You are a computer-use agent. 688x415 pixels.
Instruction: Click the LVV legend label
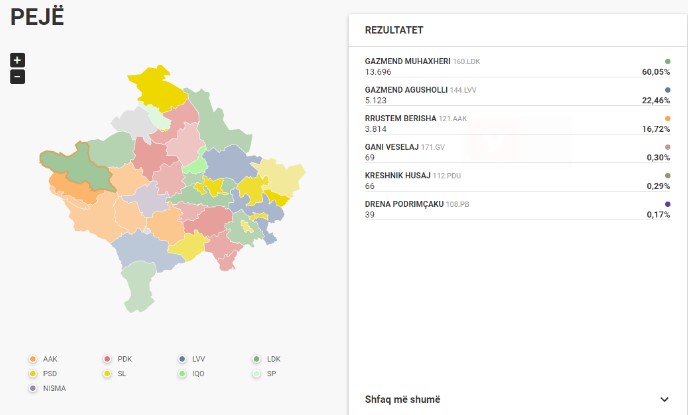click(199, 359)
